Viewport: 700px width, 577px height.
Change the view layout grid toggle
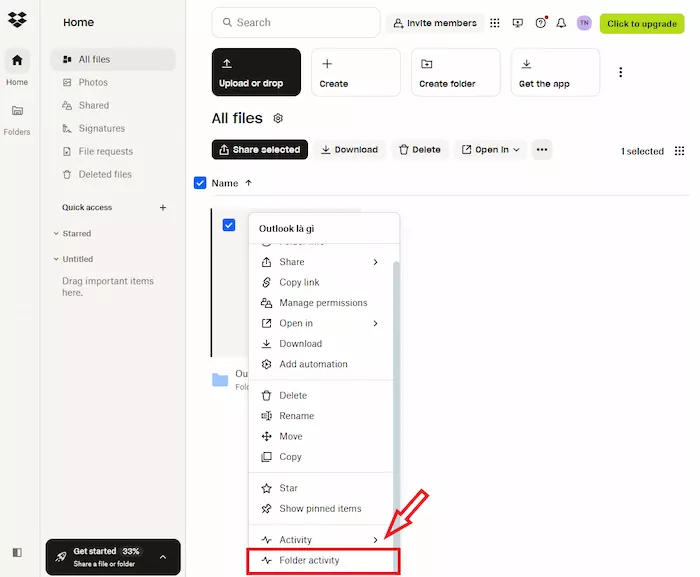tap(680, 151)
